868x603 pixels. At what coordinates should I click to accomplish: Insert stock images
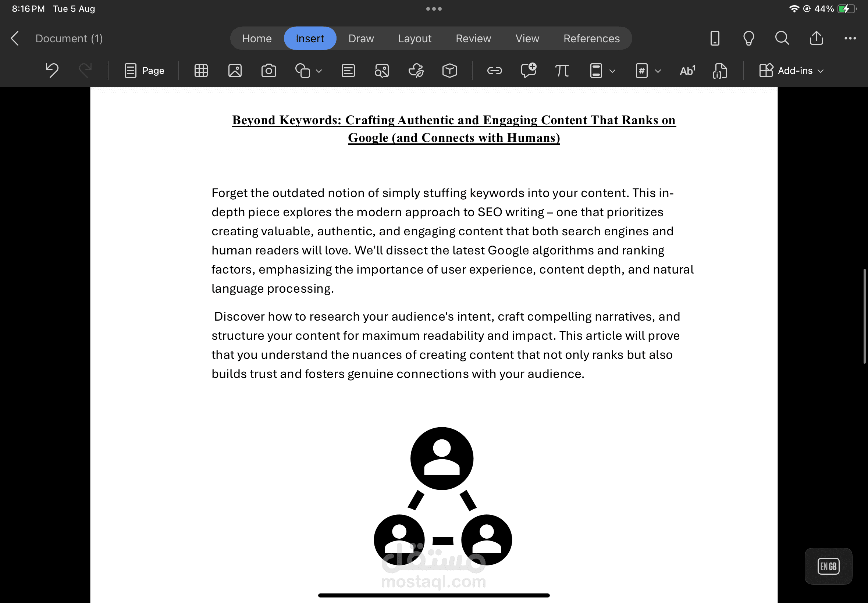(382, 71)
